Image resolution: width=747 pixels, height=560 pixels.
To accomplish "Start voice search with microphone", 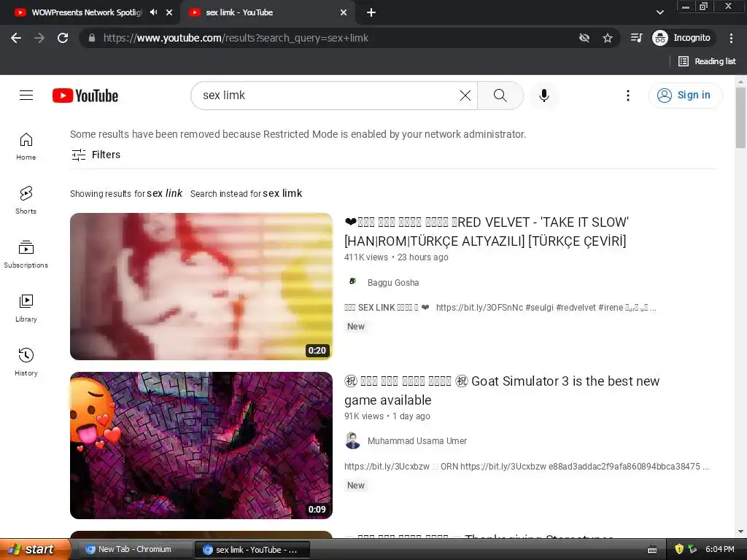I will 544,96.
